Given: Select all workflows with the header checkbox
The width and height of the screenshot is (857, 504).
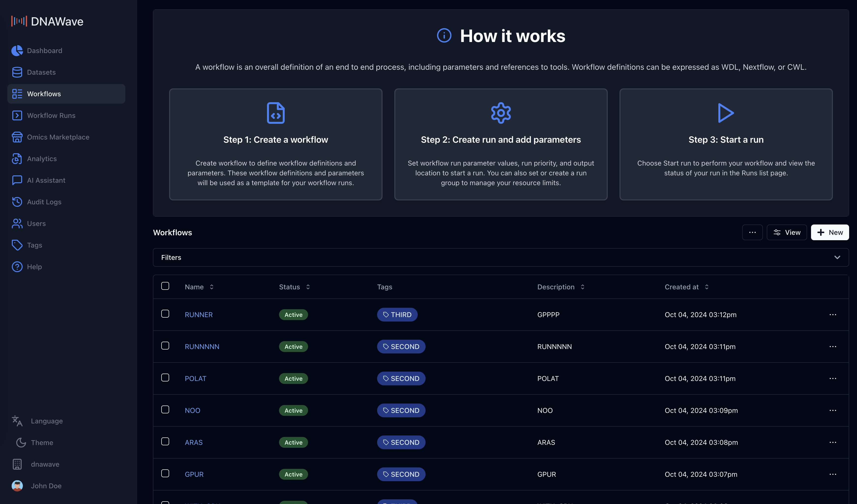Looking at the screenshot, I should tap(165, 286).
